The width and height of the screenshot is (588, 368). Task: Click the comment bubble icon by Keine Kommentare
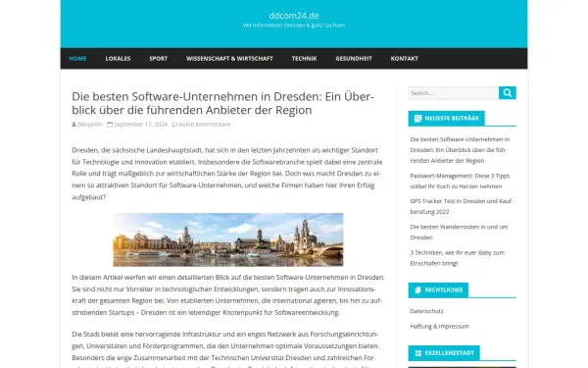[174, 125]
